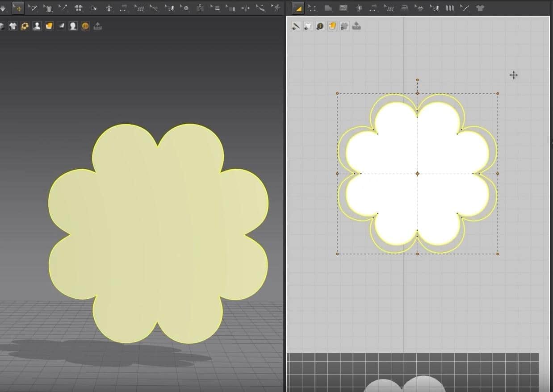Toggle the show-sewing needle icon in the 2D view

pyautogui.click(x=296, y=26)
